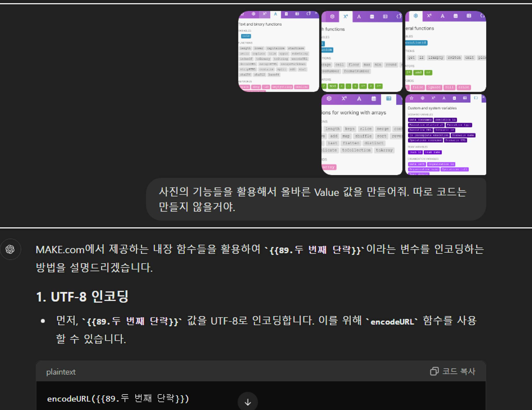532x410 pixels.
Task: Click the 코드 복사 copy code button
Action: click(x=452, y=371)
